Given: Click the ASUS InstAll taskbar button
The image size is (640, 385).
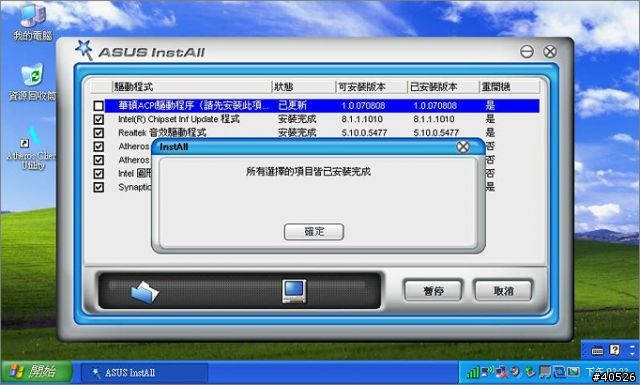Looking at the screenshot, I should 144,372.
